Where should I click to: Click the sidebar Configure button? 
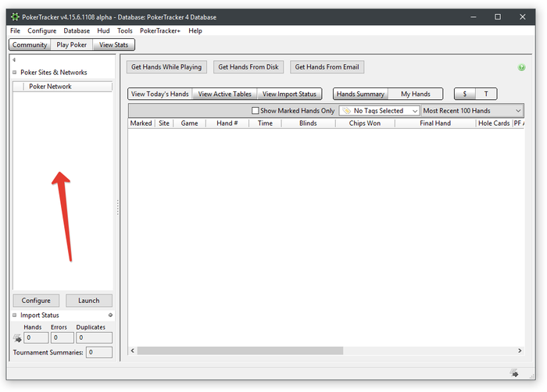[36, 301]
